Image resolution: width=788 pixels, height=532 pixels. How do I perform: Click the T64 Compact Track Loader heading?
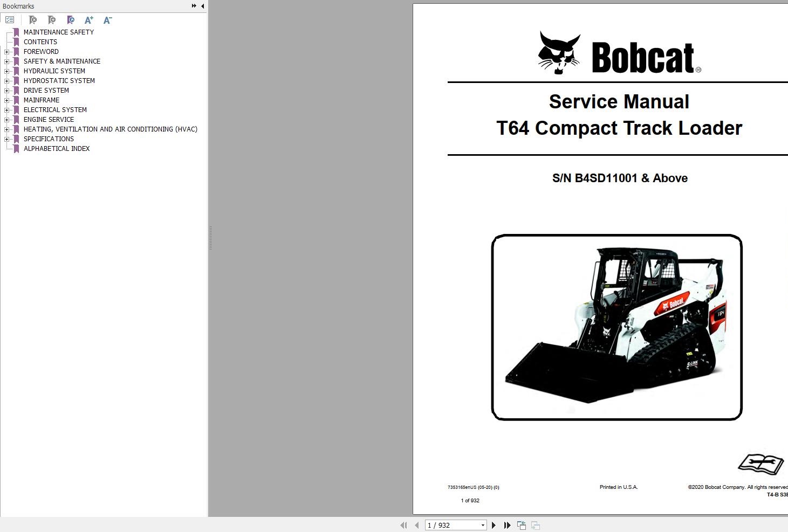(x=619, y=128)
